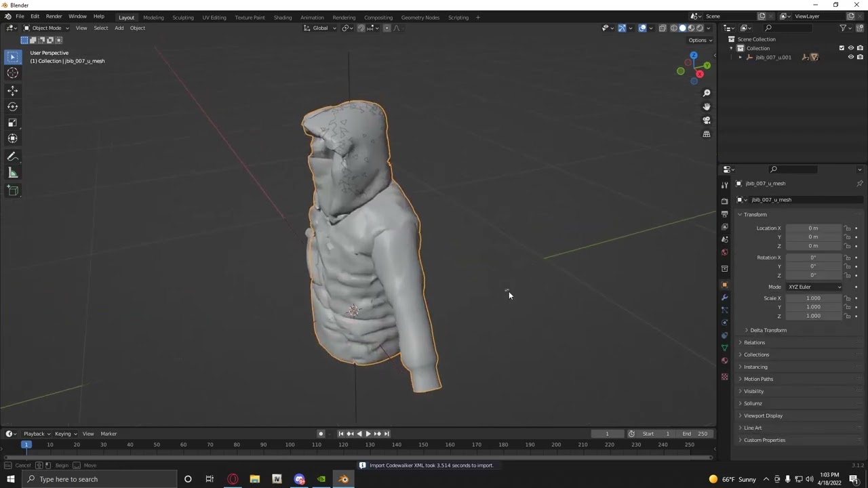The image size is (868, 488).
Task: Select the Transform tool
Action: click(12, 138)
